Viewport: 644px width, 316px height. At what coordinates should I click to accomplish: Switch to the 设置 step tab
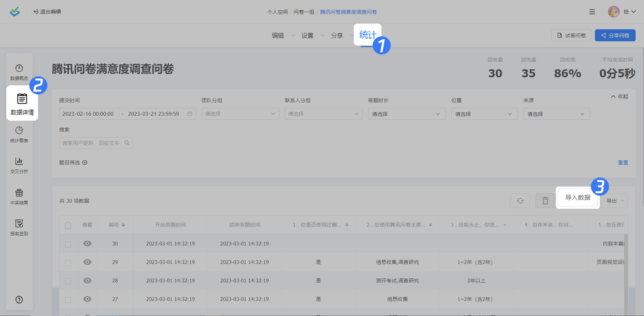pos(307,36)
